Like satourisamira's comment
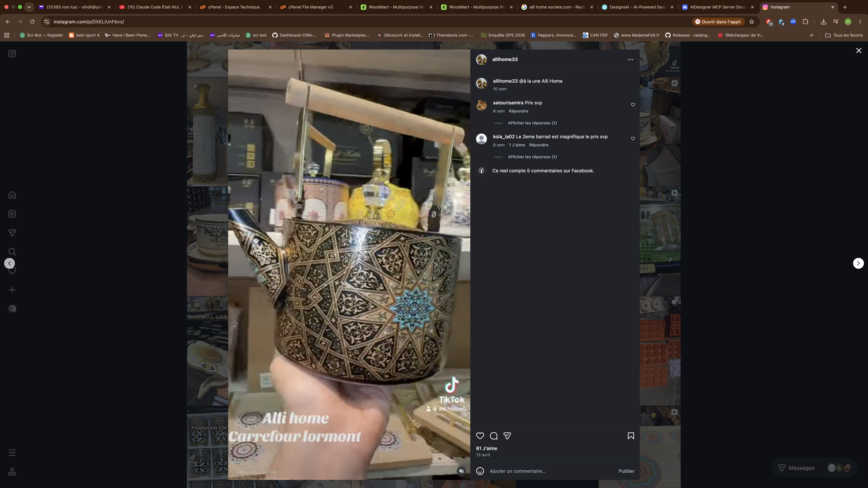The height and width of the screenshot is (488, 868). click(633, 105)
